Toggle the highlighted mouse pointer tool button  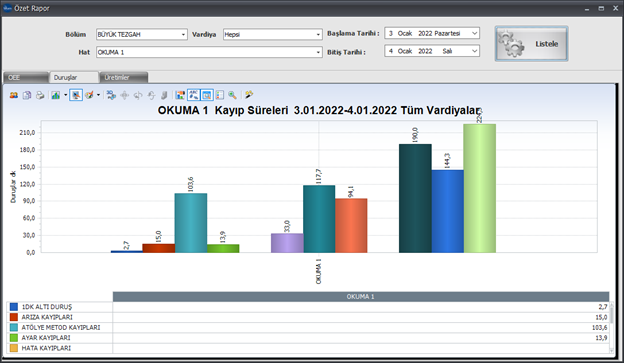(x=76, y=95)
